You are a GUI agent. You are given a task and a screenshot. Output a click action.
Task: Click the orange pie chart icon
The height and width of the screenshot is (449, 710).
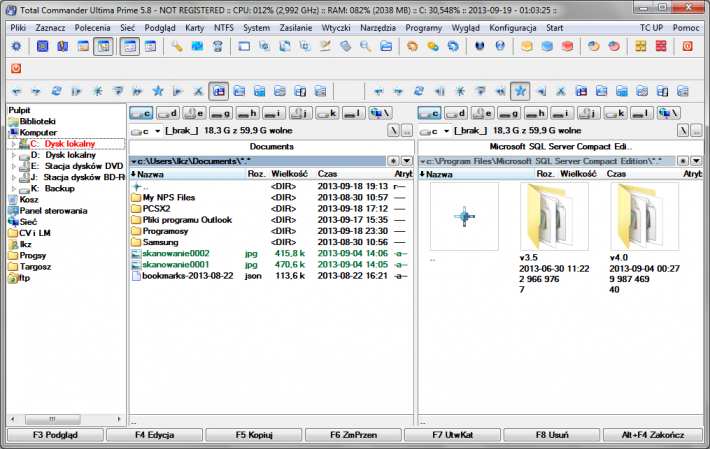coord(594,46)
